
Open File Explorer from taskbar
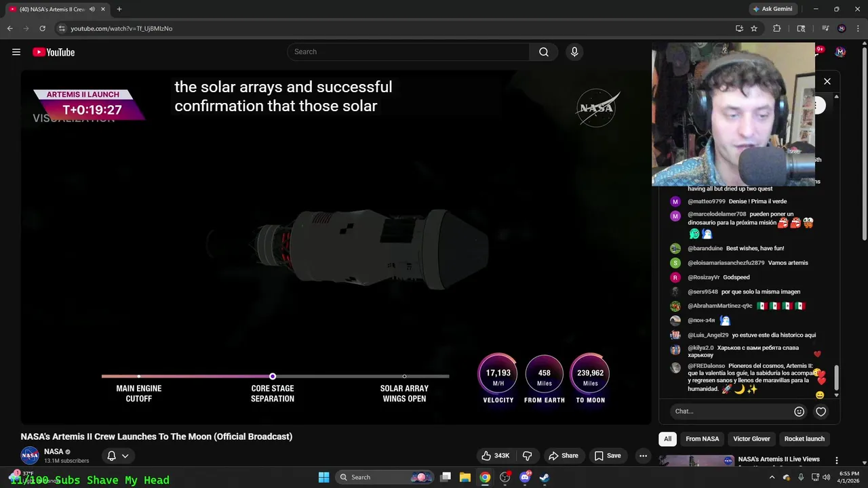pyautogui.click(x=465, y=477)
